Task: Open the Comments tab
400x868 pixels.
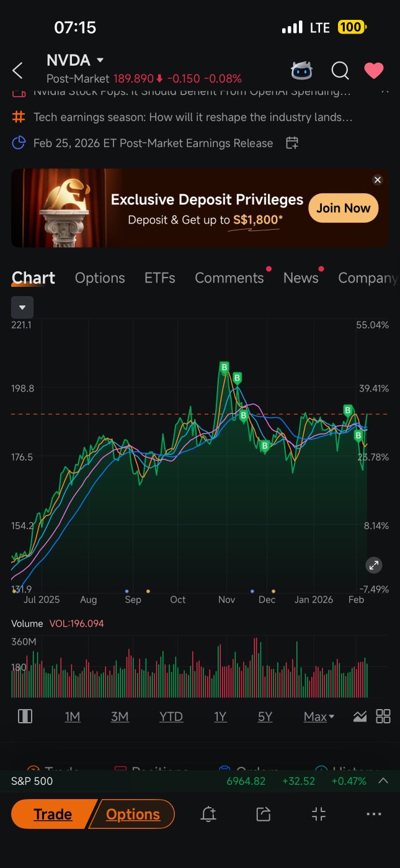Action: (229, 278)
